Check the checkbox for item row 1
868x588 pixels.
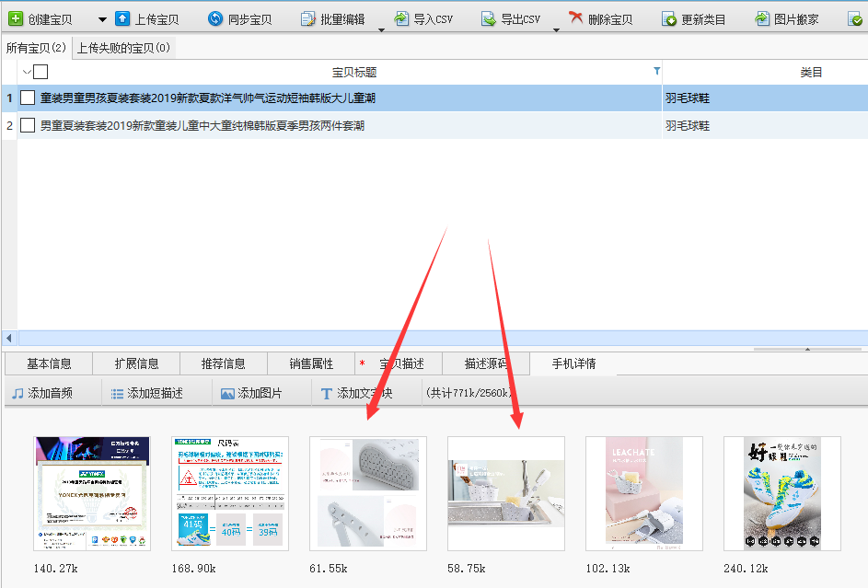(28, 98)
